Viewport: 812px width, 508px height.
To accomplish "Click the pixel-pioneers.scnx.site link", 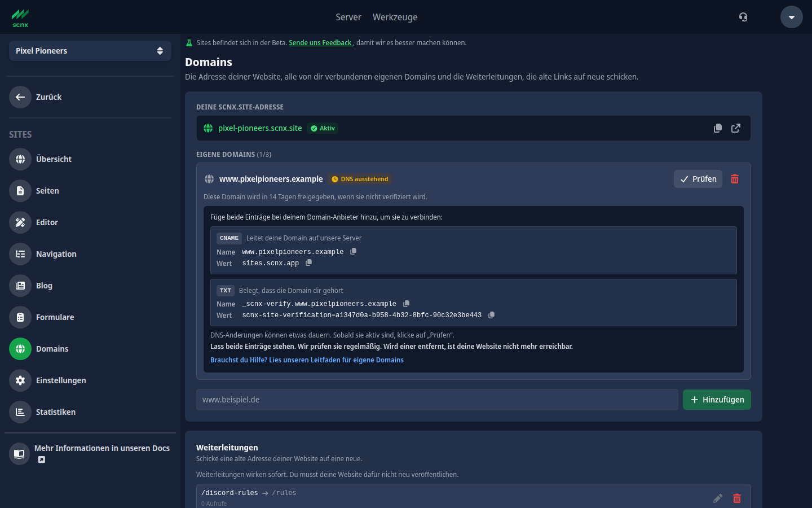I will tap(260, 128).
